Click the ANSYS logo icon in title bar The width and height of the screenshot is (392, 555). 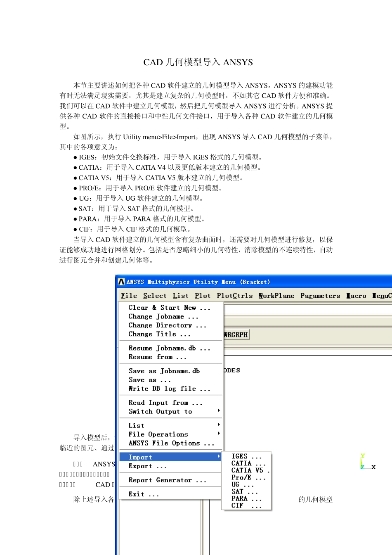click(x=121, y=282)
